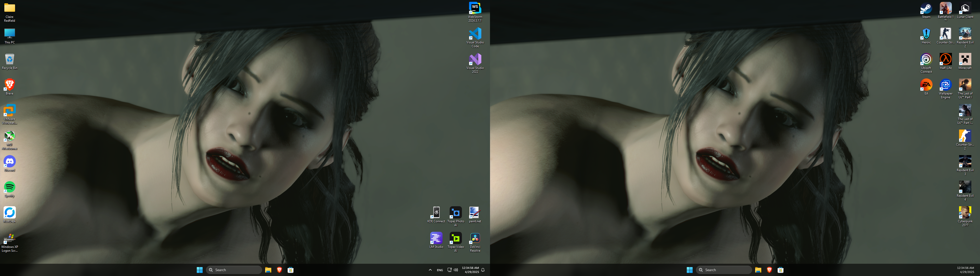Open File Explorer on the right monitor taskbar
This screenshot has width=980, height=276.
click(758, 270)
